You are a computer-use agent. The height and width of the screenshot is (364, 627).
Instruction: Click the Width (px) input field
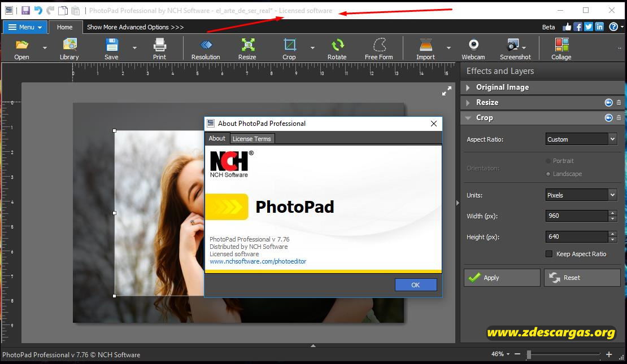coord(577,216)
